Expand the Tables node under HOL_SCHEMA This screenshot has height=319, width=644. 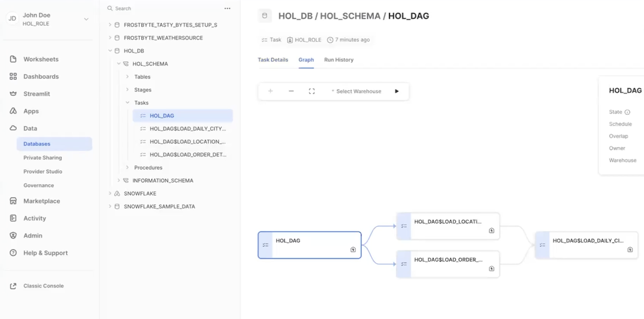point(128,76)
